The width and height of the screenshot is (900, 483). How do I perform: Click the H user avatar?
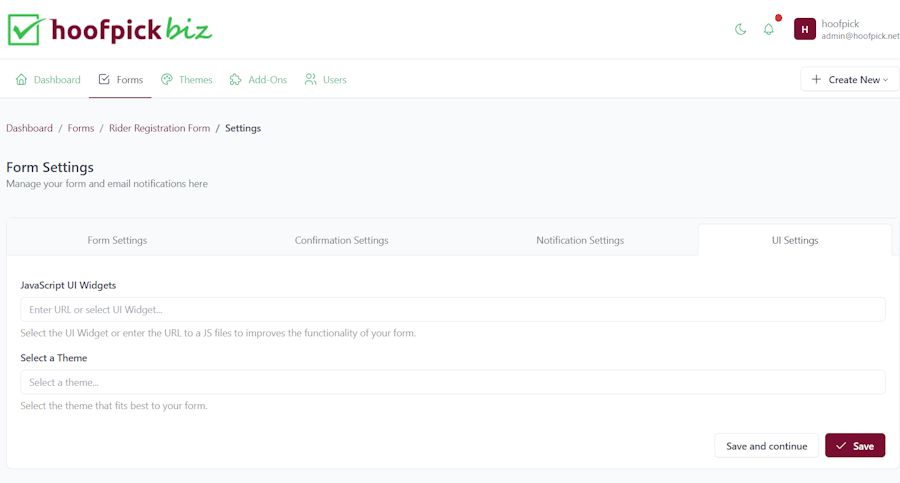805,29
